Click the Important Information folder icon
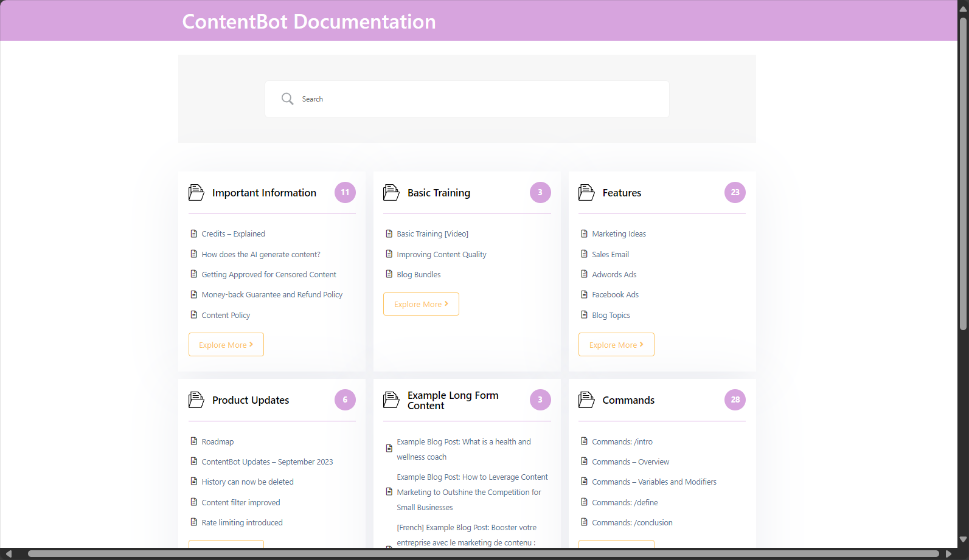This screenshot has height=560, width=969. click(196, 192)
